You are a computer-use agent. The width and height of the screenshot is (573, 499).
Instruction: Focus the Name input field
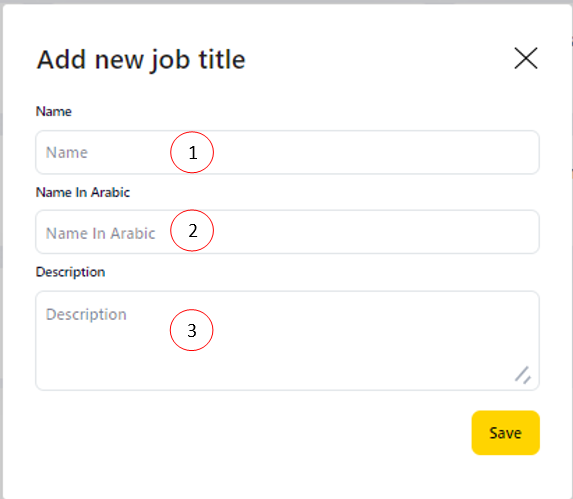[287, 152]
